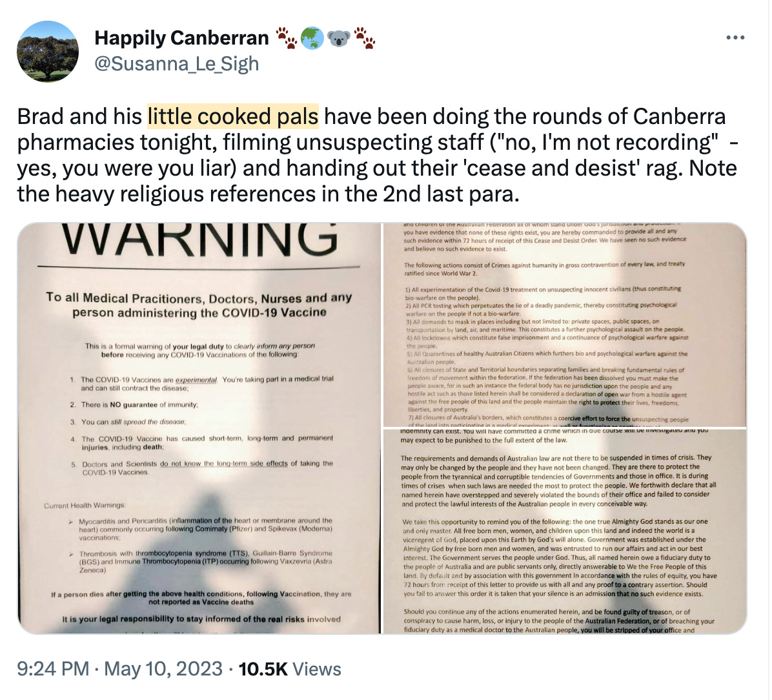772x700 pixels.
Task: Click the highlighted 'little cooked pals' text
Action: click(233, 117)
